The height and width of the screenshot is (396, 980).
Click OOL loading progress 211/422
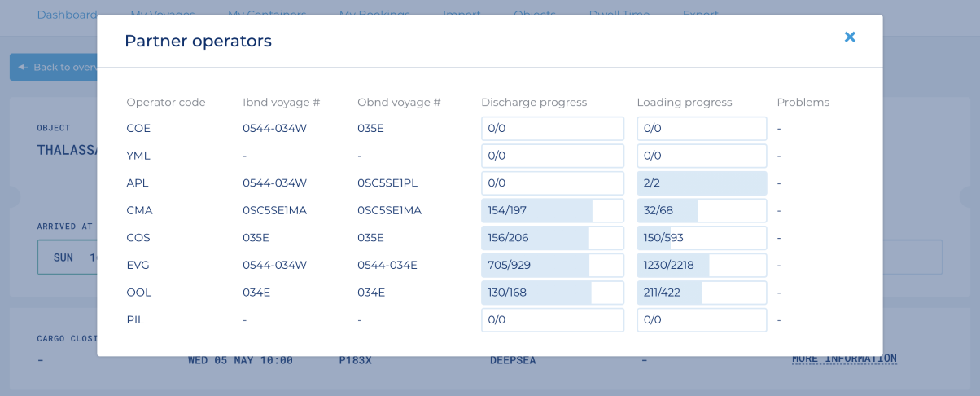(x=702, y=293)
